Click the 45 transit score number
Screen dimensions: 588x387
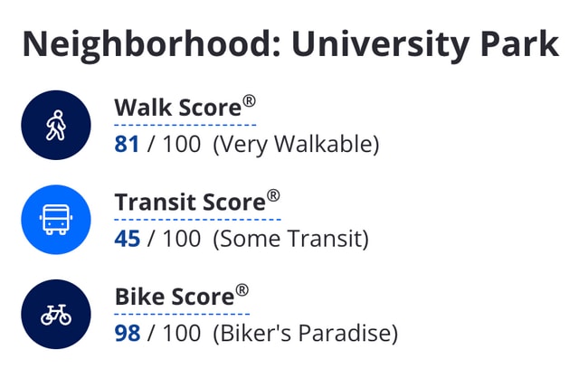tap(128, 239)
